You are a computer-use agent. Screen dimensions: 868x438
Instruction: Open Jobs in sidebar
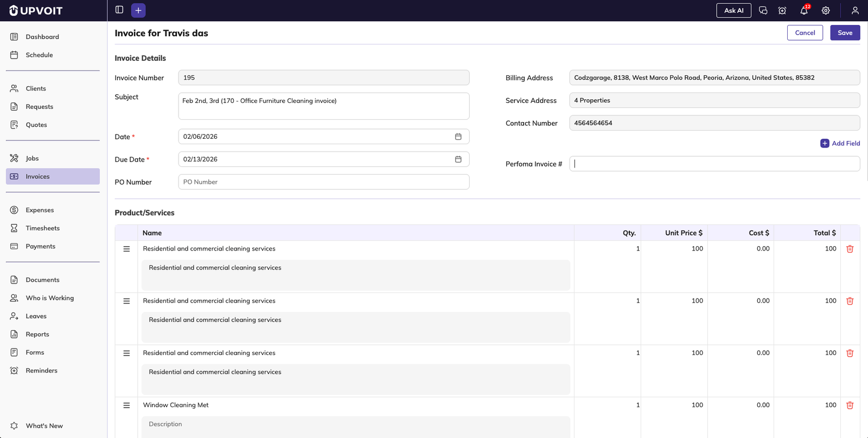[53, 158]
